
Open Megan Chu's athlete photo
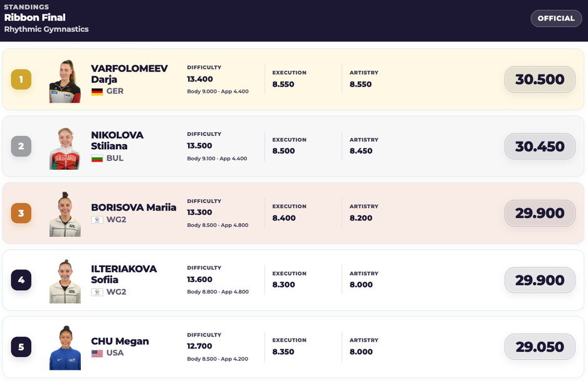(x=65, y=348)
